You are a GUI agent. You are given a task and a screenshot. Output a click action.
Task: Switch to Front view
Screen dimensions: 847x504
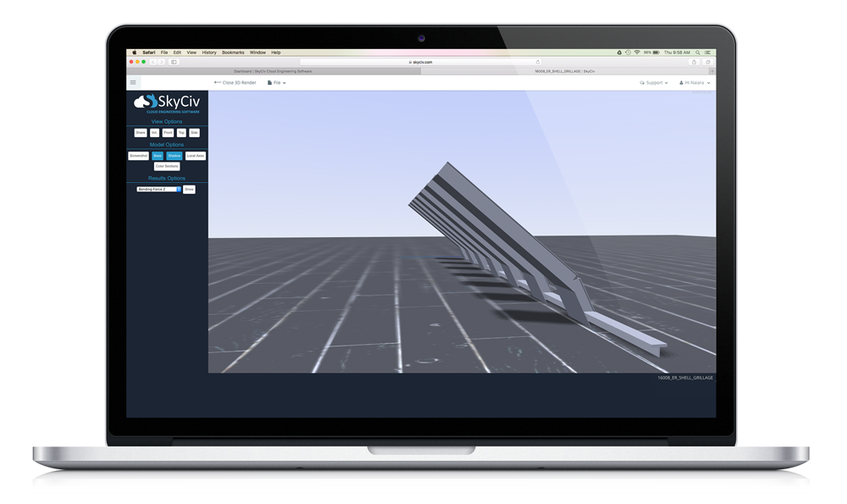(168, 132)
